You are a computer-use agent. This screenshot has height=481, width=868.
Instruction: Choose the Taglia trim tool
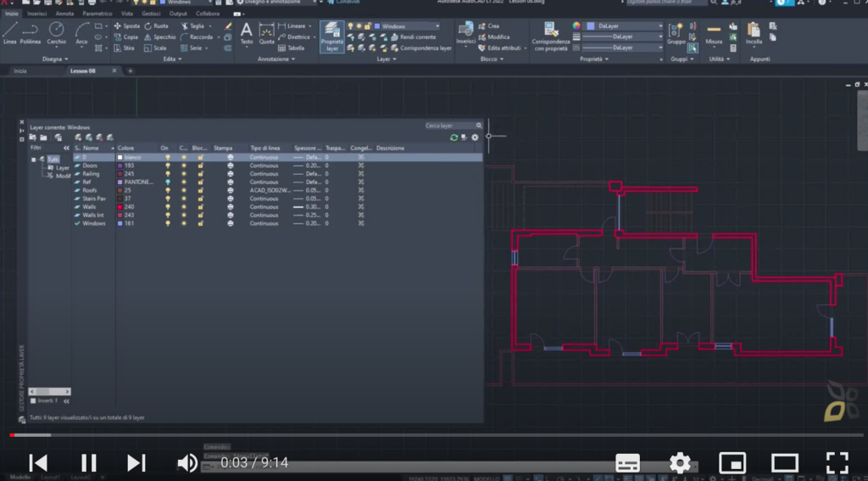(192, 26)
